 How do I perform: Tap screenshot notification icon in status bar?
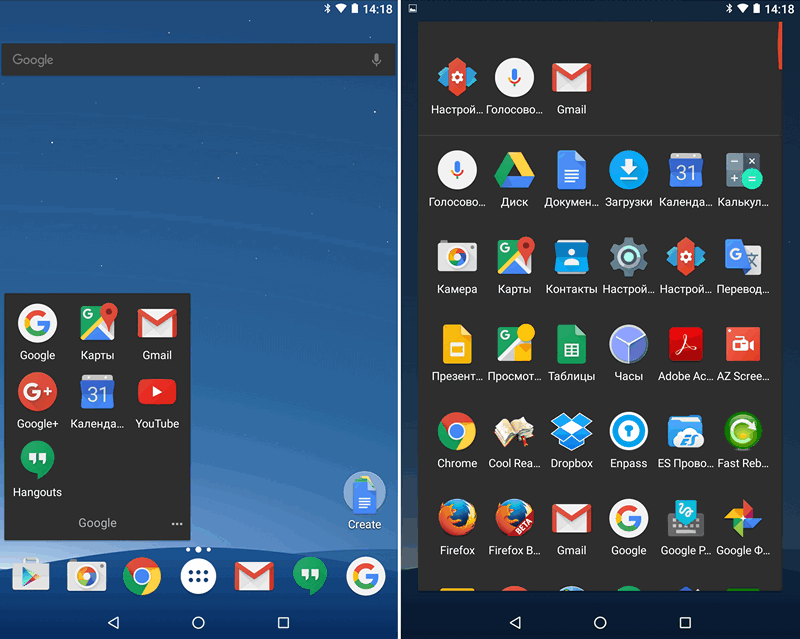(413, 8)
